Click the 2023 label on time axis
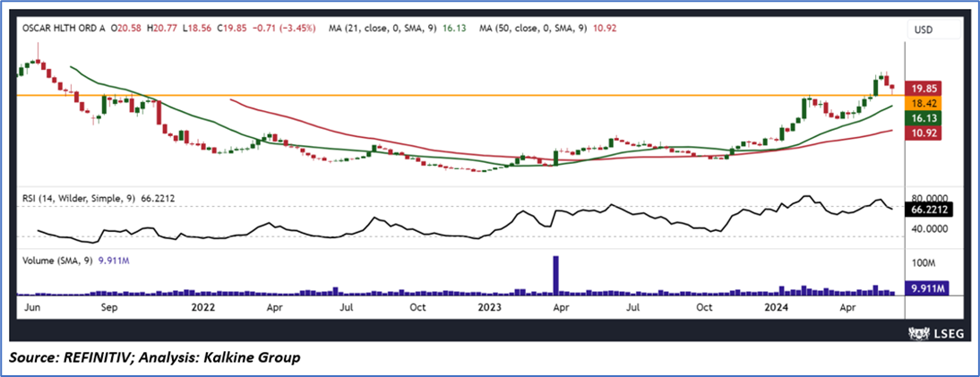This screenshot has height=377, width=980. (489, 308)
